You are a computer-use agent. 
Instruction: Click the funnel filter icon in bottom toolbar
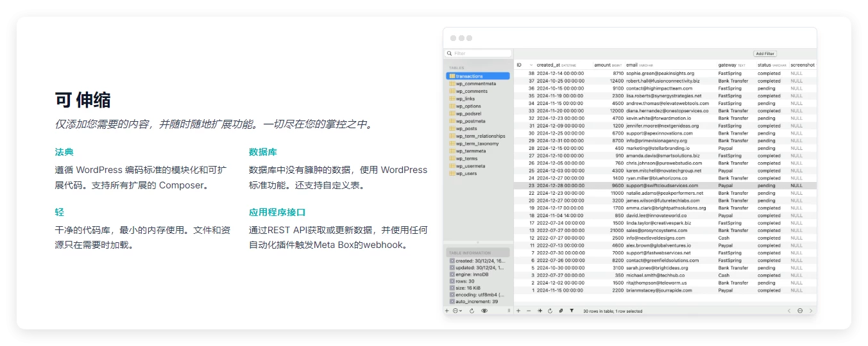[x=572, y=311]
